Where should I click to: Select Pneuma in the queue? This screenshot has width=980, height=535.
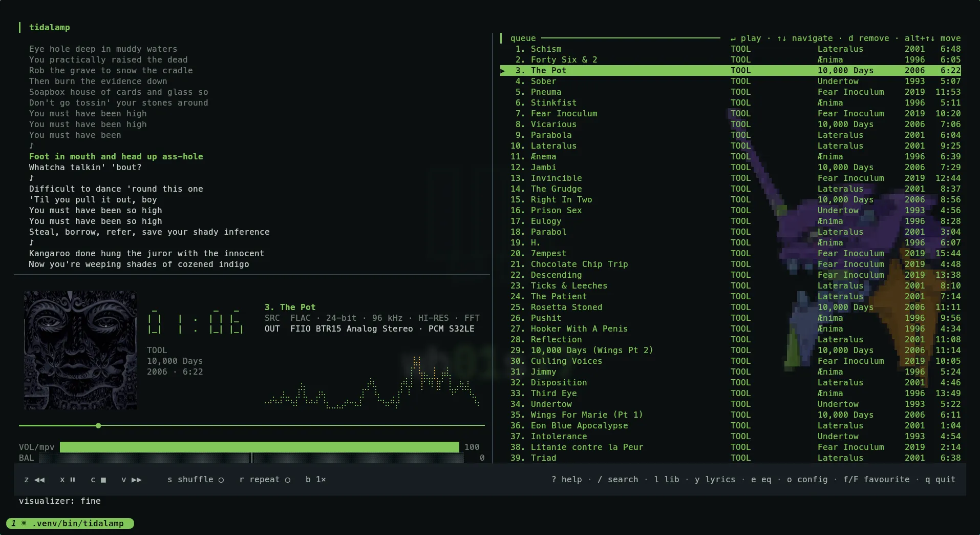point(731,92)
